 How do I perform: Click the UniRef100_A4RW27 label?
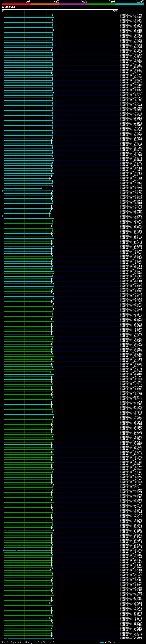[x=131, y=165]
